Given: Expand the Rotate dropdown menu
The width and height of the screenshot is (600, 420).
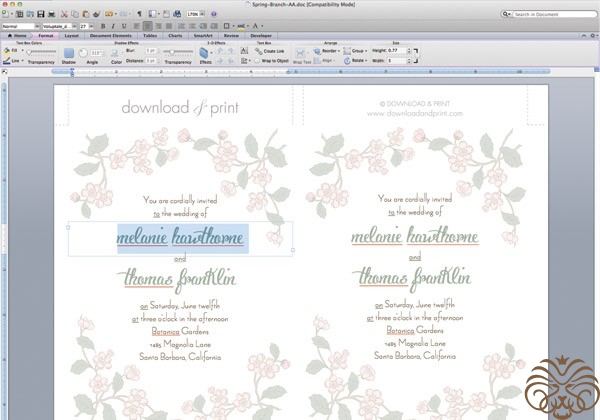Looking at the screenshot, I should coord(357,60).
